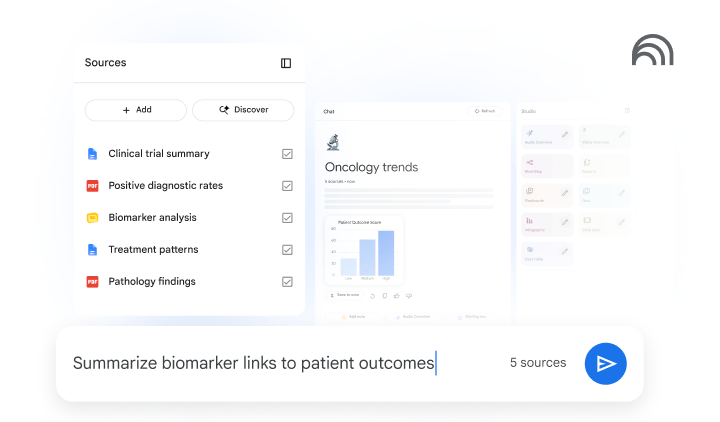Open the Infographic studio tile
This screenshot has width=720, height=422.
pyautogui.click(x=547, y=224)
